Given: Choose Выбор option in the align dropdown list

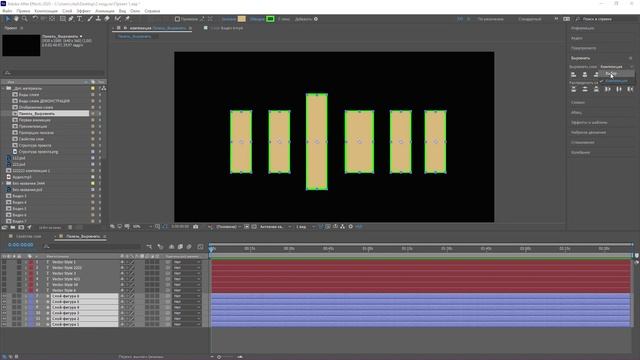Looking at the screenshot, I should click(x=617, y=73).
